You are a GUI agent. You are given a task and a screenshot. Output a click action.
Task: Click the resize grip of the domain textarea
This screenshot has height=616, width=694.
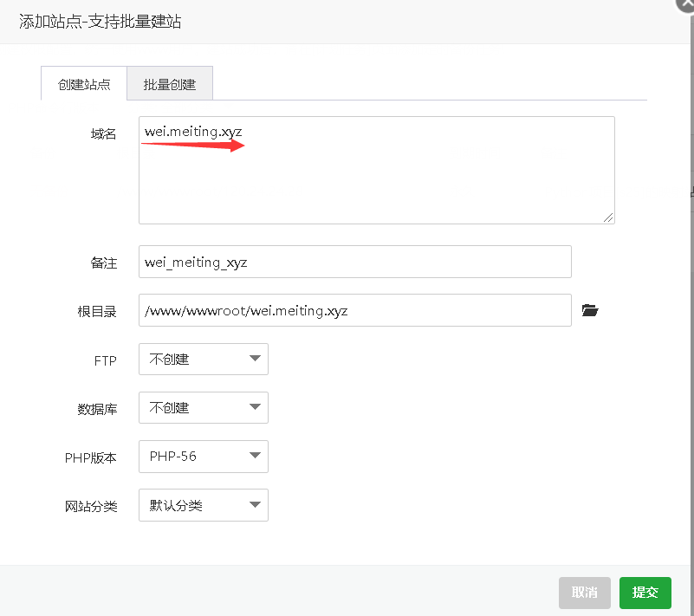point(608,218)
